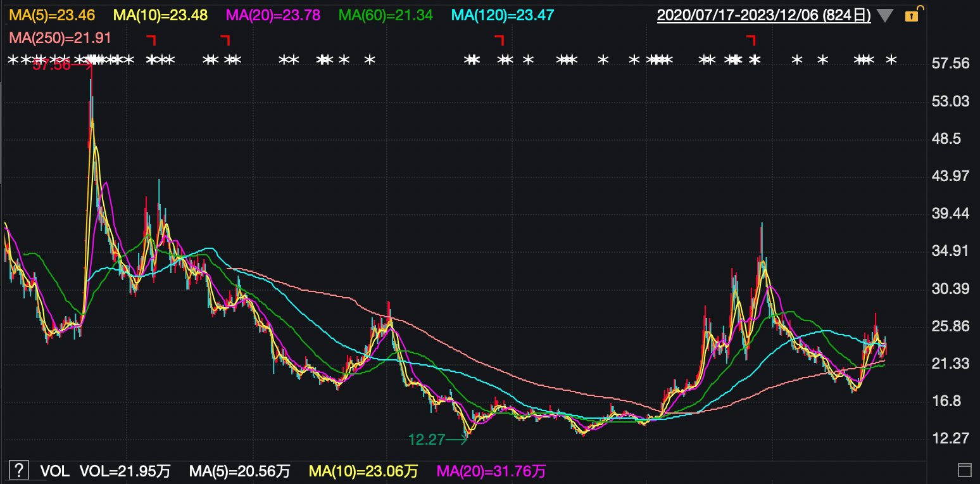Select the VOL=21.95万 volume value

point(125,471)
